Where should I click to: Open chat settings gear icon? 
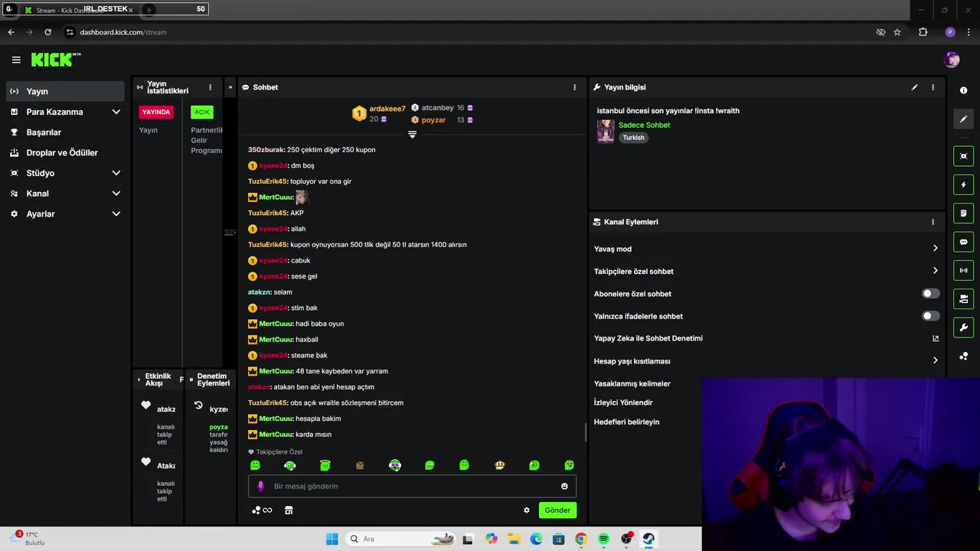click(x=527, y=510)
